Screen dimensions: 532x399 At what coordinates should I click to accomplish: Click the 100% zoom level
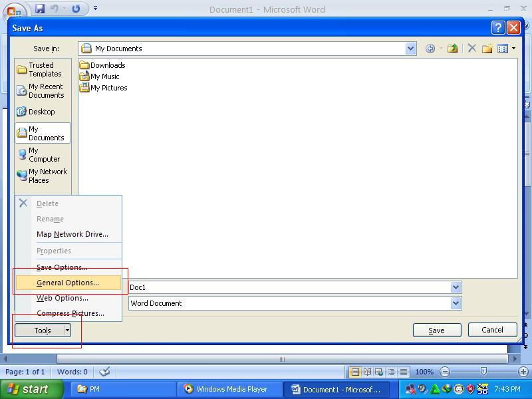coord(424,372)
